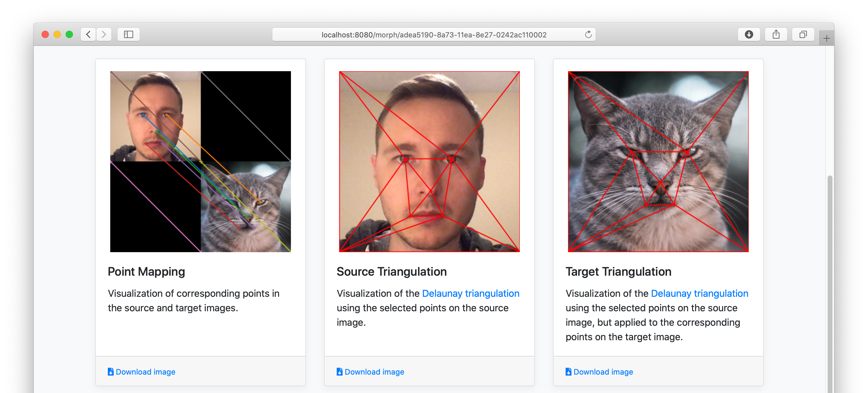Screen dimensions: 868x393
Task: Download the Target Triangulation image
Action: pyautogui.click(x=599, y=372)
